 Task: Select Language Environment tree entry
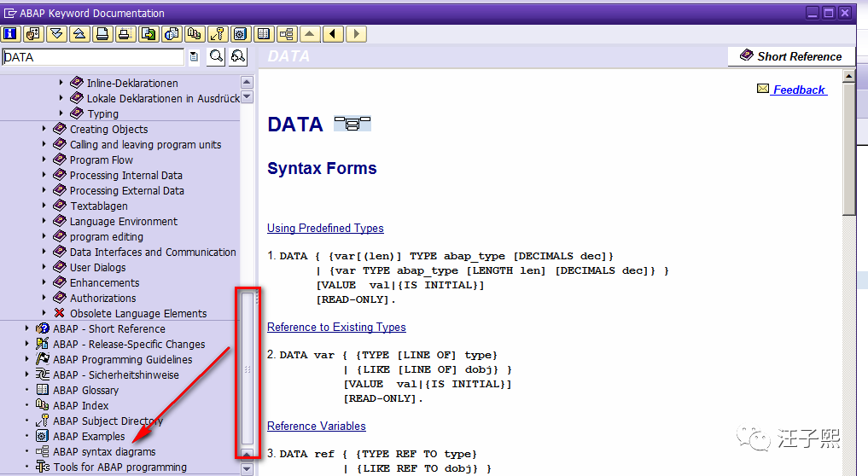124,222
